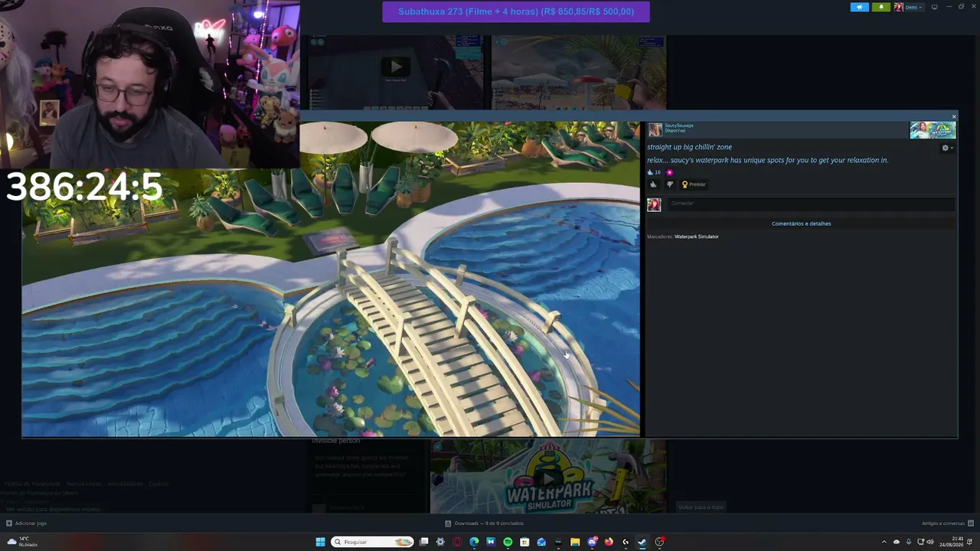The image size is (980, 551).
Task: Open Steam announcements megaphone button
Action: [860, 7]
